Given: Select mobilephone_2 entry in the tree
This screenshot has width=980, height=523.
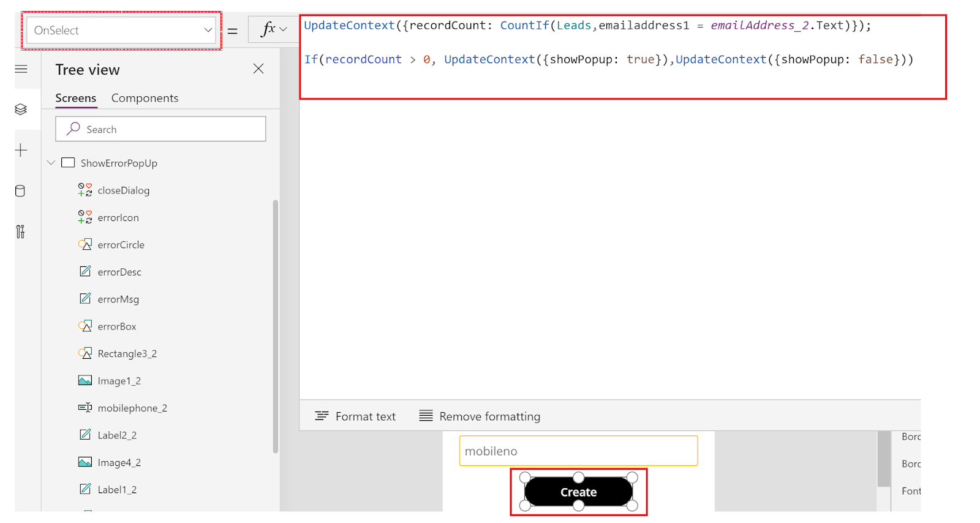Looking at the screenshot, I should [x=132, y=408].
